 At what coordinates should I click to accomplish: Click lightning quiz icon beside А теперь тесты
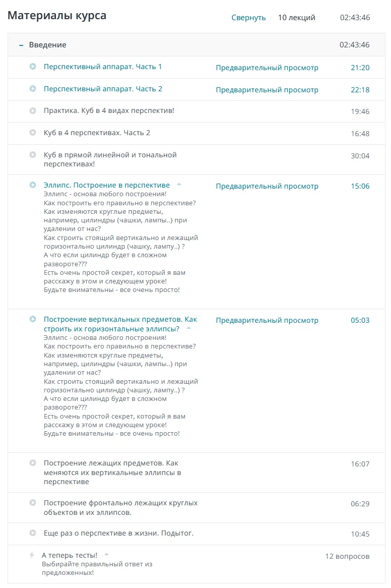pyautogui.click(x=32, y=555)
